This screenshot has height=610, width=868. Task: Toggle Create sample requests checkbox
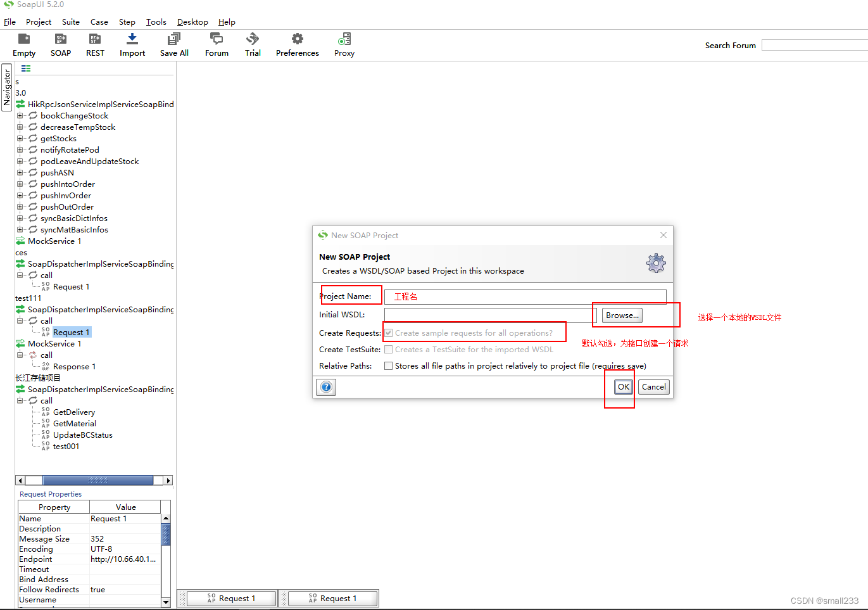tap(389, 333)
